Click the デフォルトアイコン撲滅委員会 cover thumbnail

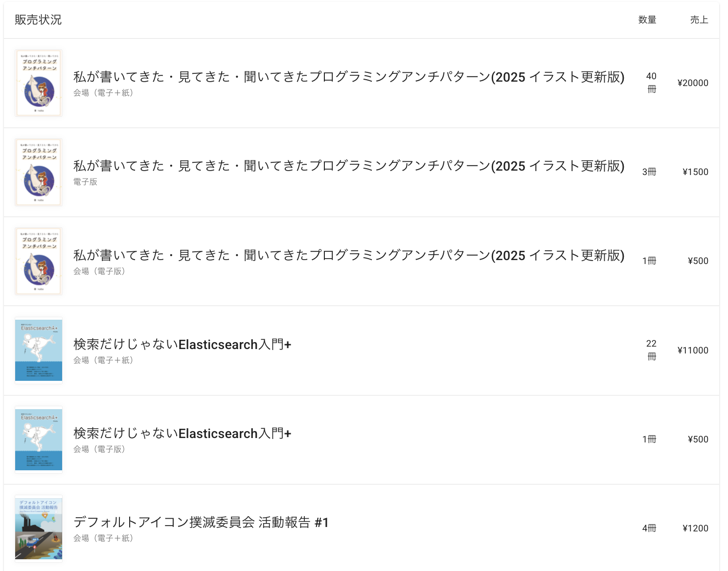[x=39, y=528]
